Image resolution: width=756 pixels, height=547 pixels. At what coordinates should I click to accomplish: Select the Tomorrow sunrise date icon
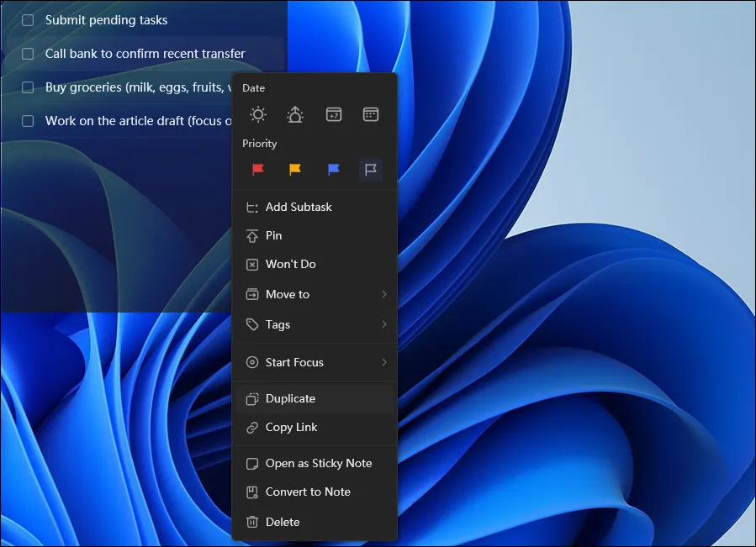(x=295, y=114)
